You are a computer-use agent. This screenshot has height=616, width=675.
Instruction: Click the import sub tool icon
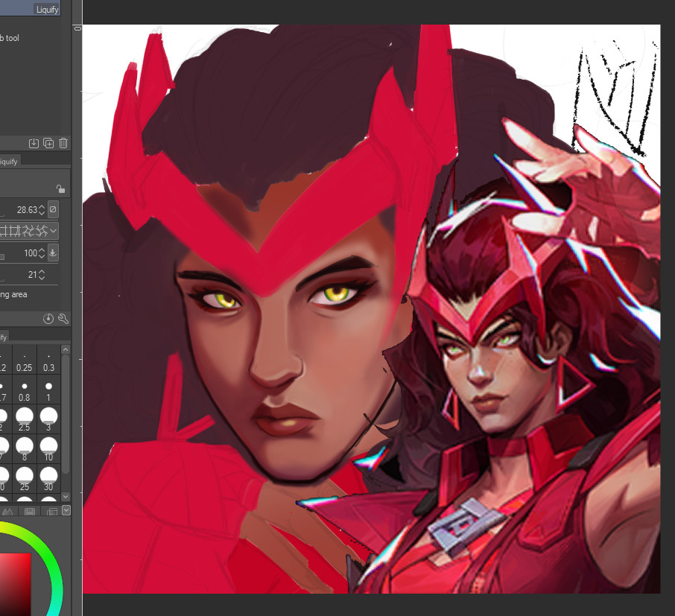[34, 143]
